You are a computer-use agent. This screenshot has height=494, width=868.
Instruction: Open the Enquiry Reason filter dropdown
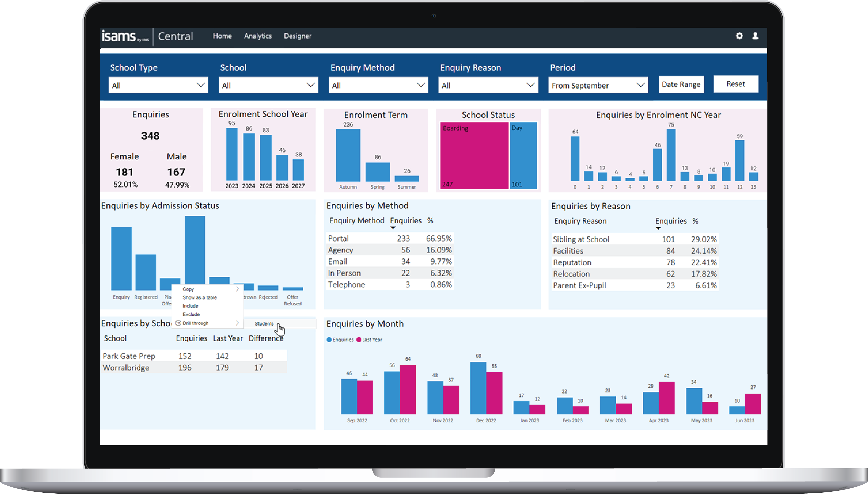[x=488, y=85]
